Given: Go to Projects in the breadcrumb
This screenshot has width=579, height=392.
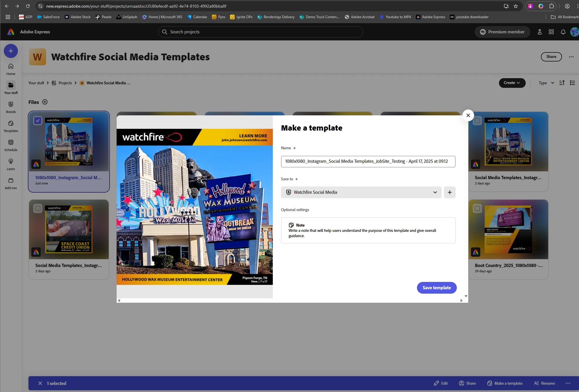Looking at the screenshot, I should coord(65,83).
